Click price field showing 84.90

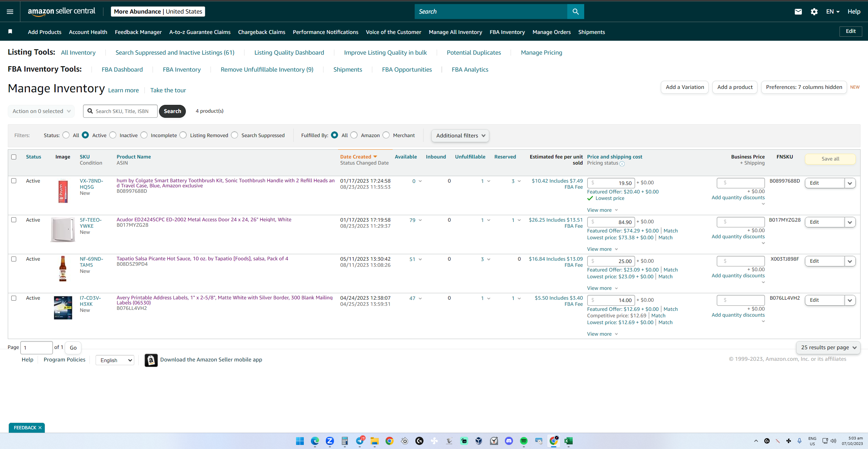tap(611, 222)
